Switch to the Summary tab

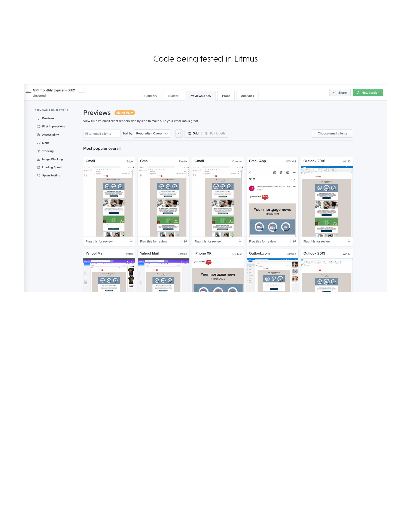pyautogui.click(x=150, y=96)
